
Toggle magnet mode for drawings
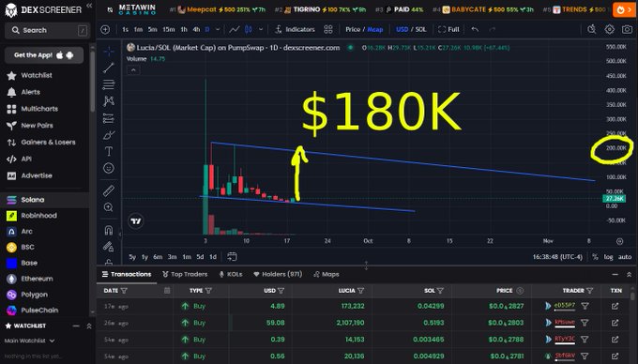109,230
